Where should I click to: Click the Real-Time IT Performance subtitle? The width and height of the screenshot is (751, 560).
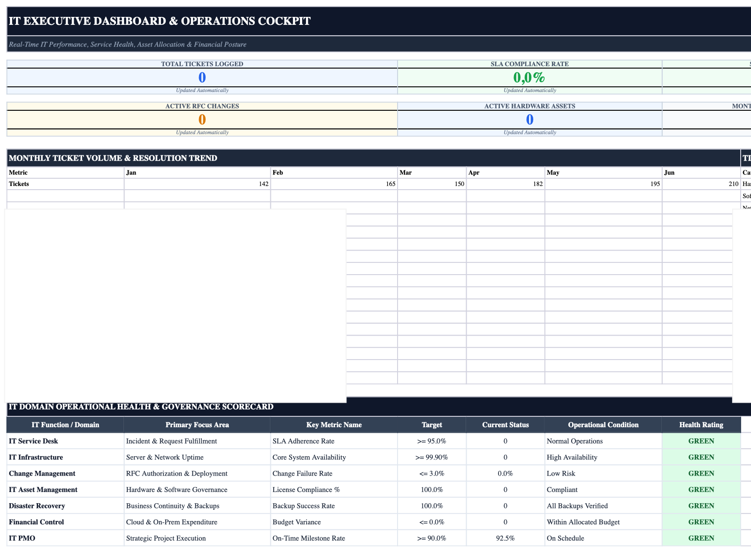379,44
